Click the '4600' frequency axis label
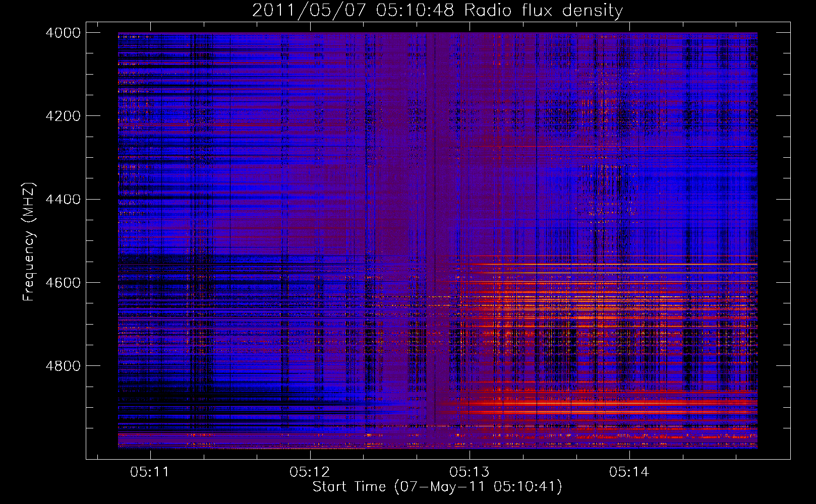Image resolution: width=816 pixels, height=504 pixels. point(63,282)
